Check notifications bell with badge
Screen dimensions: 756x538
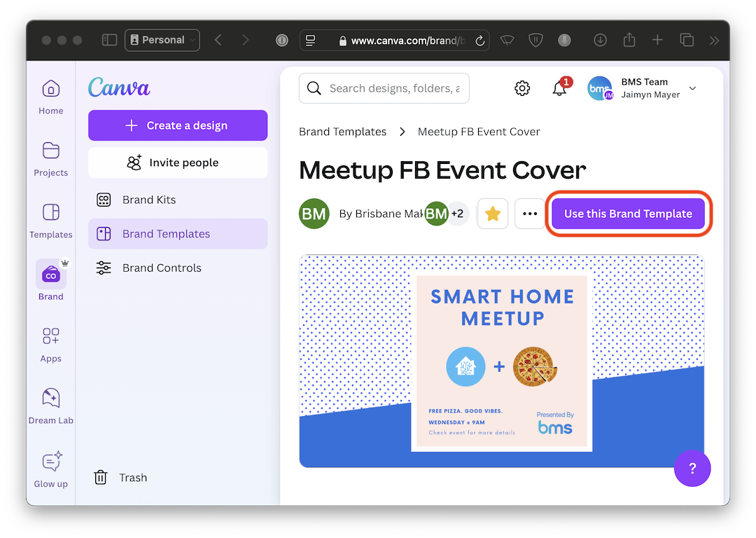pos(559,88)
